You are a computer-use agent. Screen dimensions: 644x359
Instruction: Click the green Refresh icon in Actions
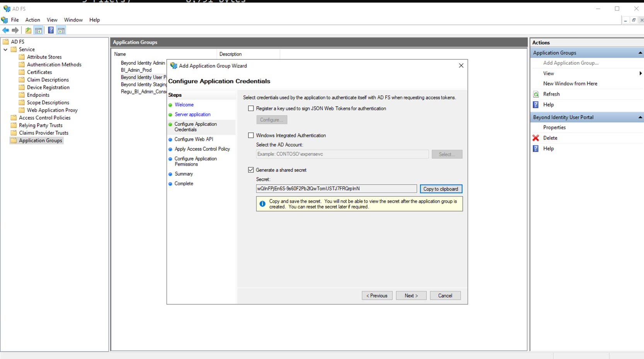[536, 94]
